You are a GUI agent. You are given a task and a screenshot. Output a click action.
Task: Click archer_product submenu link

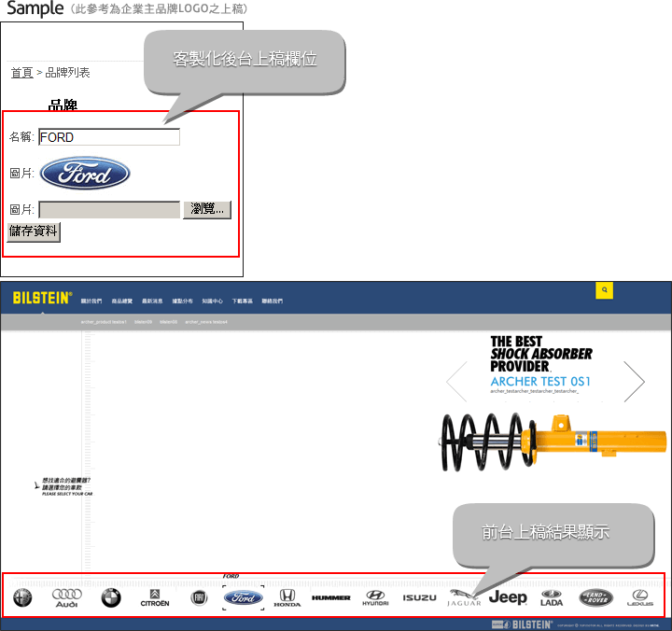[104, 322]
